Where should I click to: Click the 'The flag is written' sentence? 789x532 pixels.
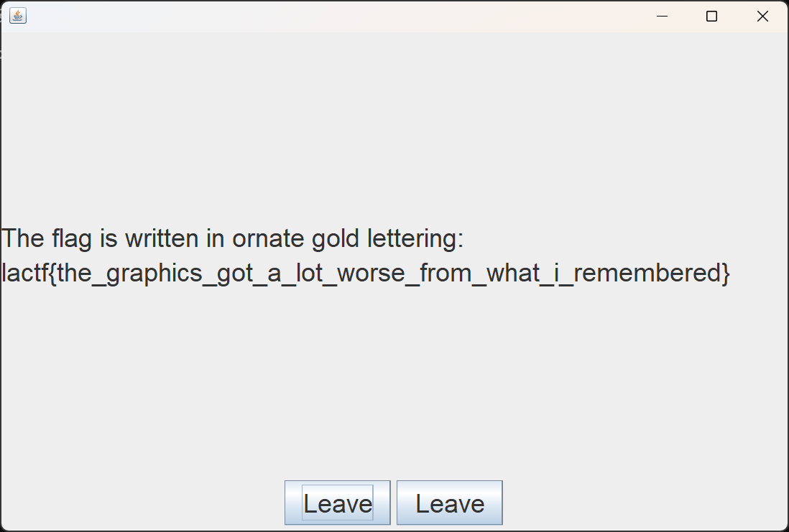pyautogui.click(x=233, y=238)
